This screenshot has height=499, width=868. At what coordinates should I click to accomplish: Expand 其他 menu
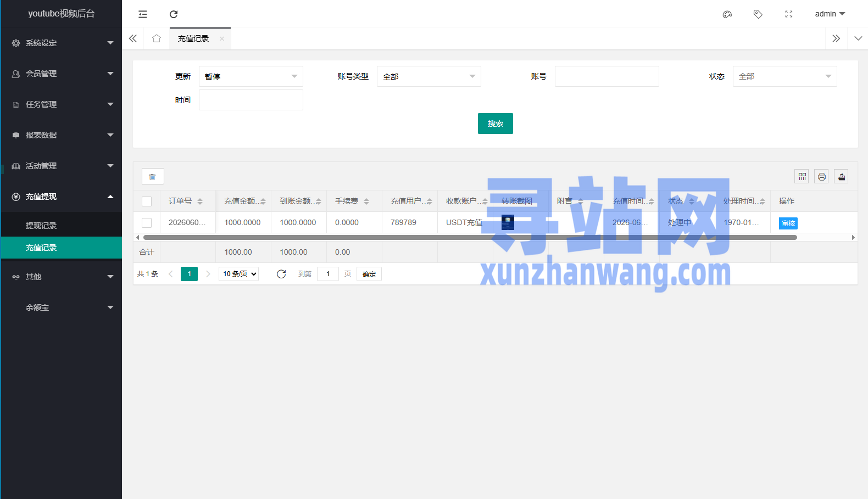click(62, 277)
